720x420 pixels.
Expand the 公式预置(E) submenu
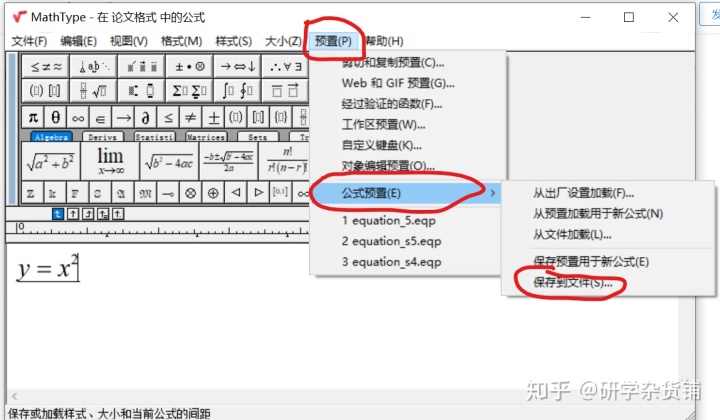[x=405, y=193]
